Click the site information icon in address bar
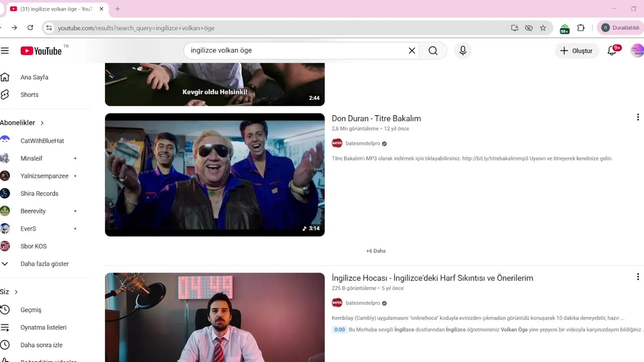The width and height of the screenshot is (644, 362). [49, 28]
